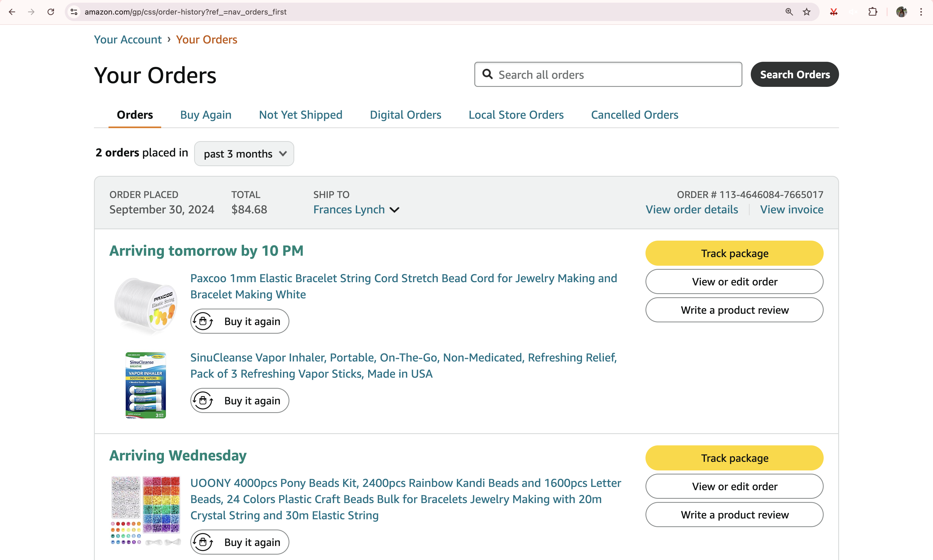
Task: Click Paxcoo elastic string product thumbnail
Action: (x=146, y=306)
